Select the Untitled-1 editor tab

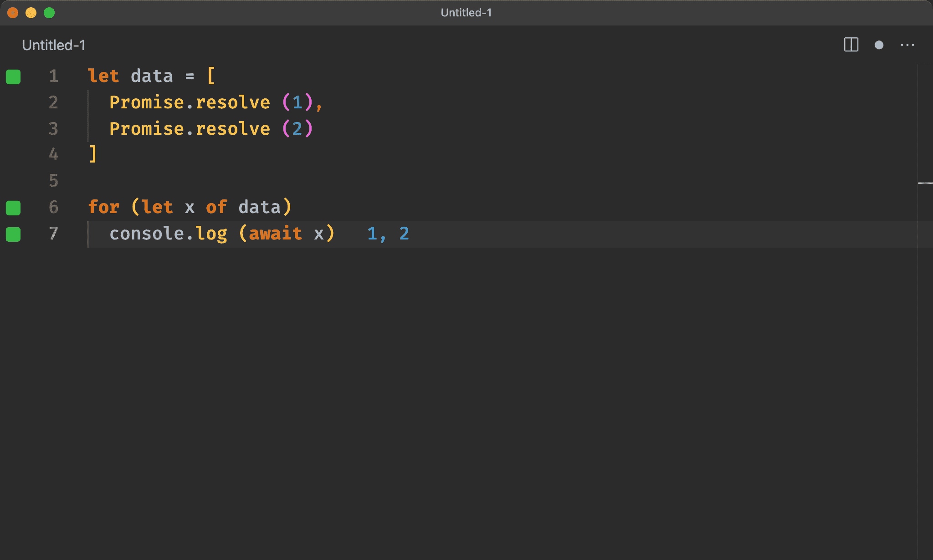[x=54, y=45]
